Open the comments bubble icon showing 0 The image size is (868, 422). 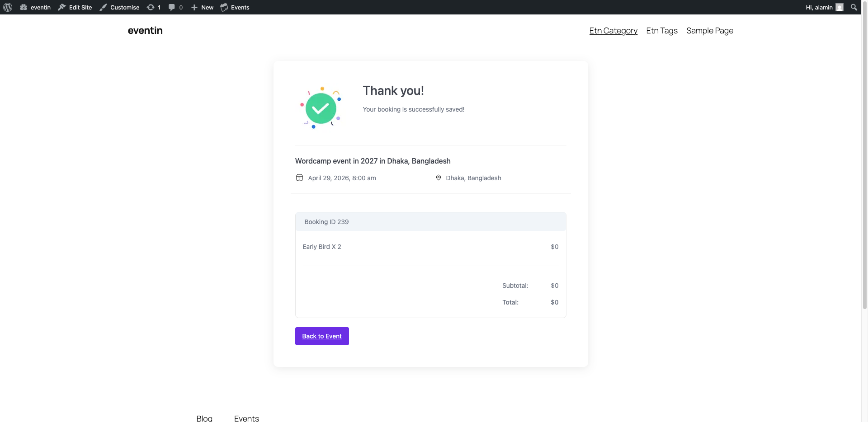coord(172,7)
